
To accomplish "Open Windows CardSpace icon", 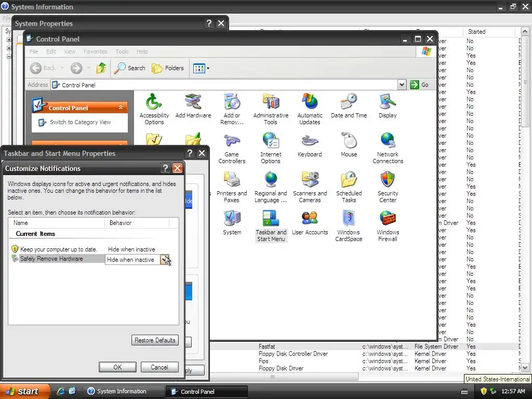I will click(x=349, y=226).
